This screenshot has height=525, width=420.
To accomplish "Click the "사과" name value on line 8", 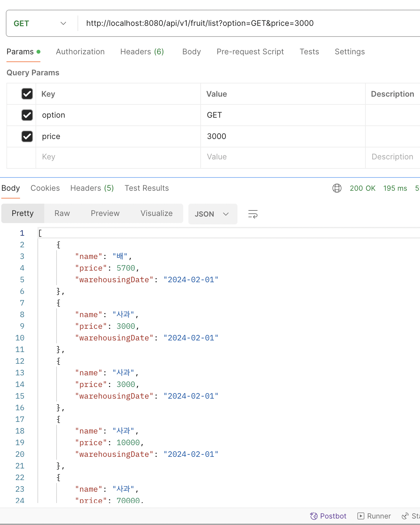I will 123,315.
